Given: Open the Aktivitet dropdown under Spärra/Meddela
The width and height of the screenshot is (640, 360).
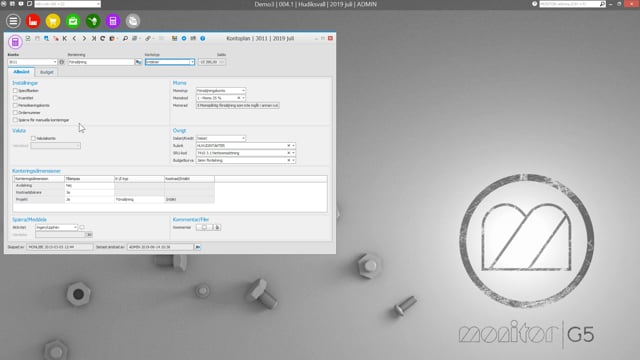Looking at the screenshot, I should [75, 227].
